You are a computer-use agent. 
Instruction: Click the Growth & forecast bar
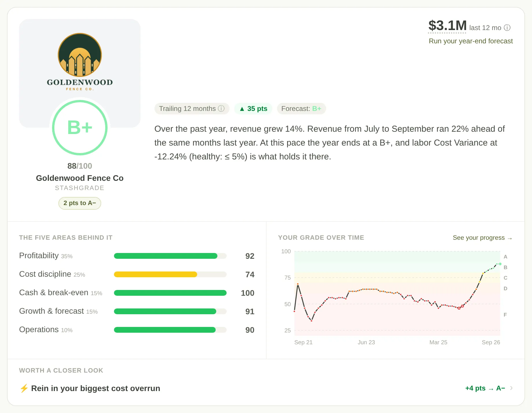pos(170,311)
